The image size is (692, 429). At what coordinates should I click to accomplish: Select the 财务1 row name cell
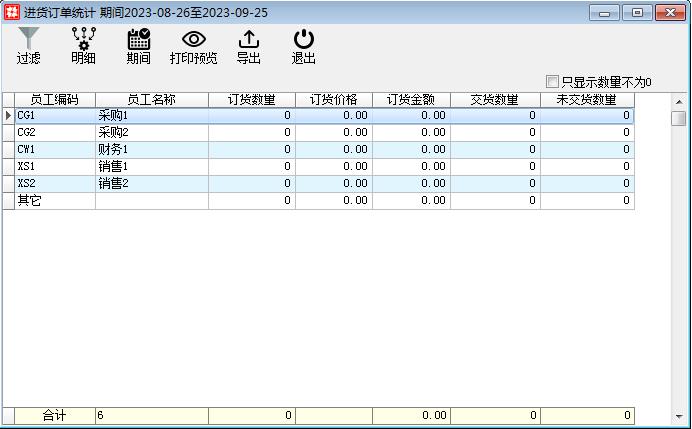(x=152, y=150)
